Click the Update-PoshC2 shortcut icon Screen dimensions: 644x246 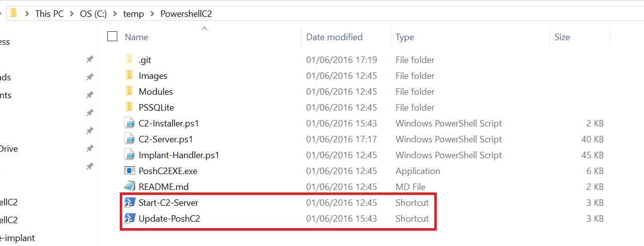point(129,218)
